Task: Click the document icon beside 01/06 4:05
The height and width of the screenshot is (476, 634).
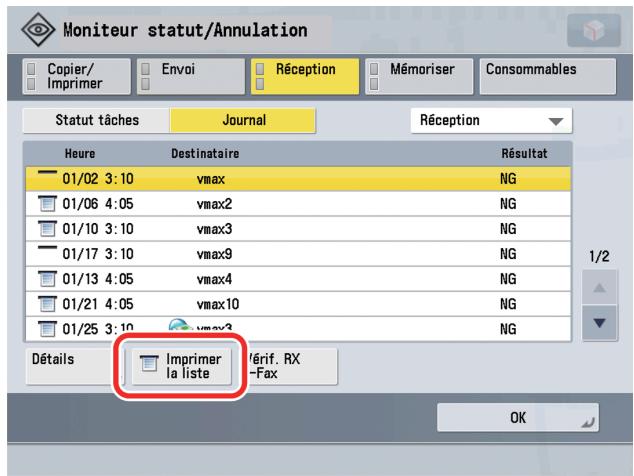Action: pos(47,203)
